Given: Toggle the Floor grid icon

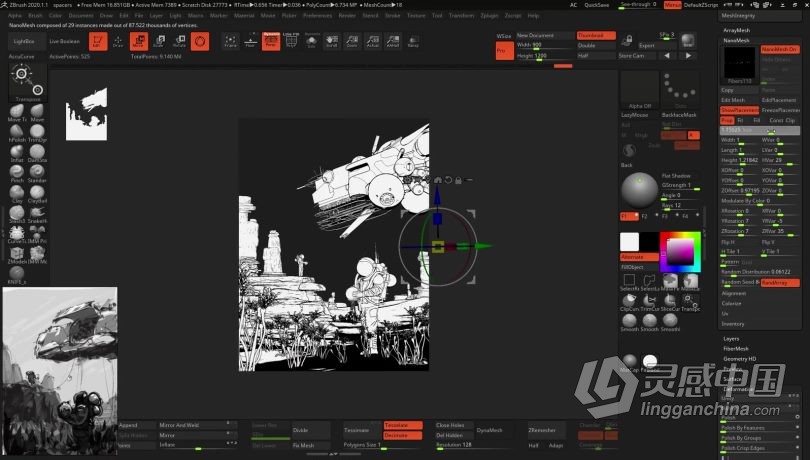Looking at the screenshot, I should 251,41.
